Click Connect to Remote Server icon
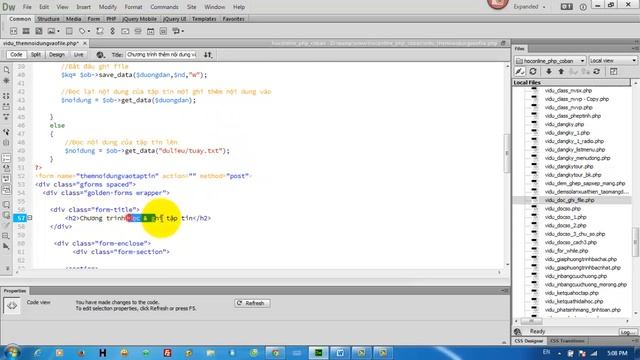Screen dimensions: 640x360 519,72
